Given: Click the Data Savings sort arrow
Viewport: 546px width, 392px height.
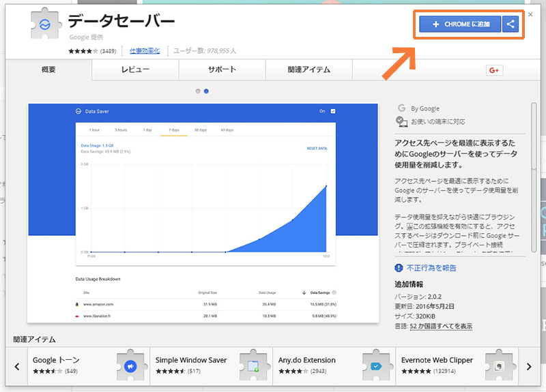Looking at the screenshot, I should click(304, 292).
